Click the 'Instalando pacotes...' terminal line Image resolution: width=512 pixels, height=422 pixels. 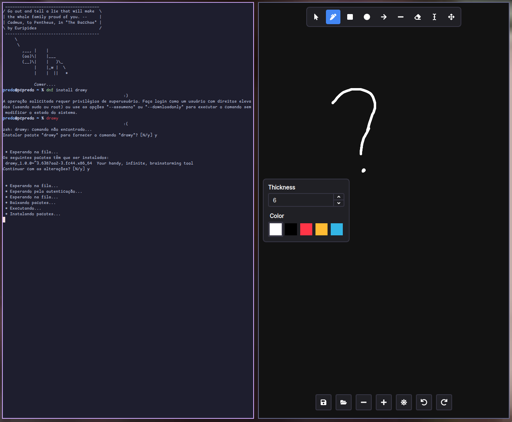point(33,214)
